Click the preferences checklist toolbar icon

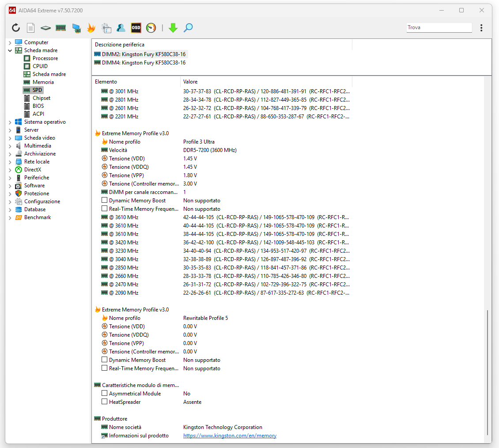106,28
